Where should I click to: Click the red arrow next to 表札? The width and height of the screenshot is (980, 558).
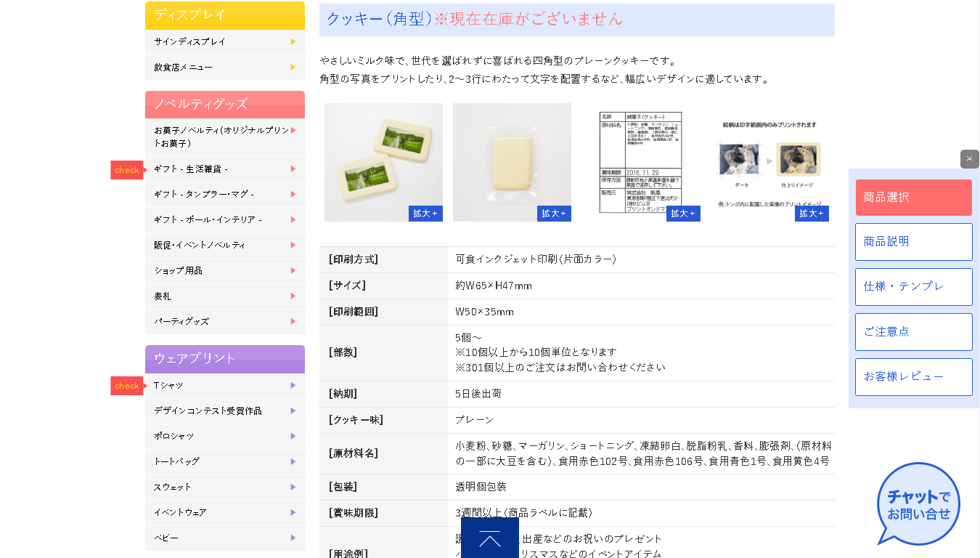[293, 296]
